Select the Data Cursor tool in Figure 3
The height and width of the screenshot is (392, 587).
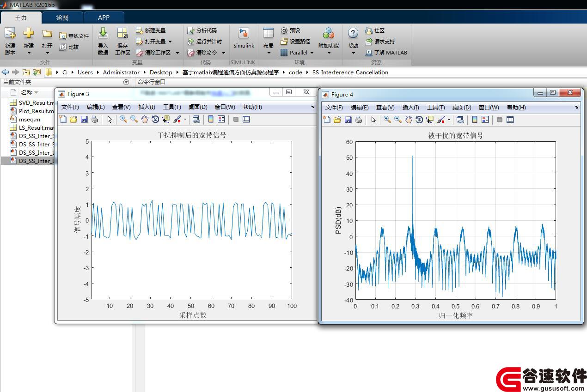[x=166, y=119]
